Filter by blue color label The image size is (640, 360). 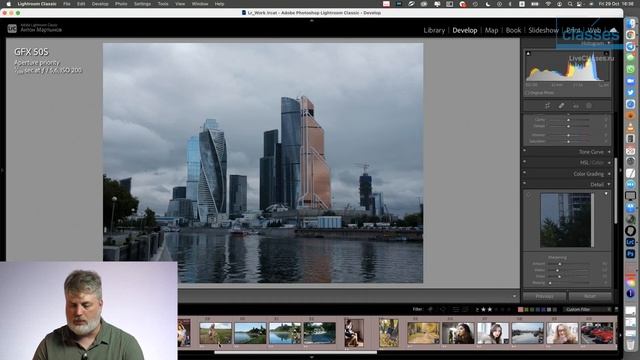538,309
